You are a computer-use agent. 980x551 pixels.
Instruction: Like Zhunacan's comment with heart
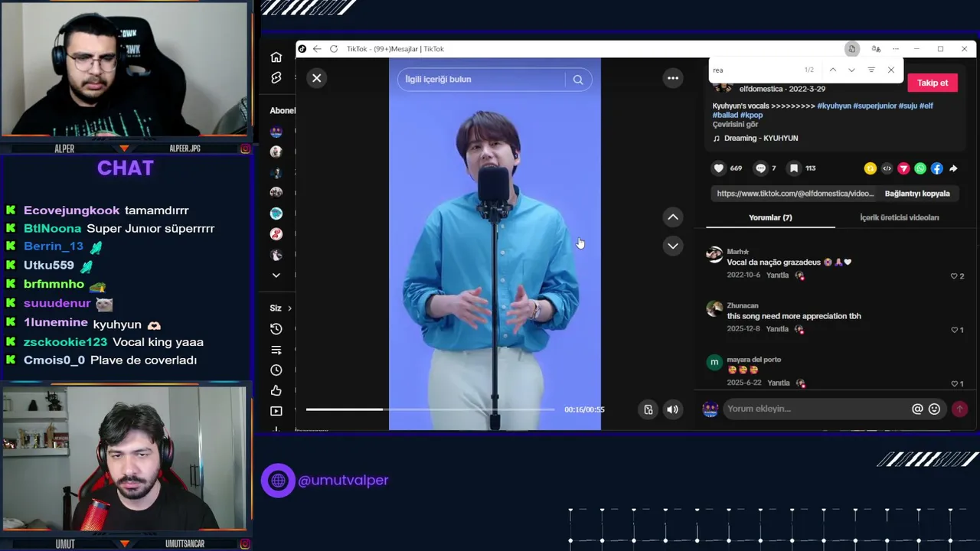[954, 330]
